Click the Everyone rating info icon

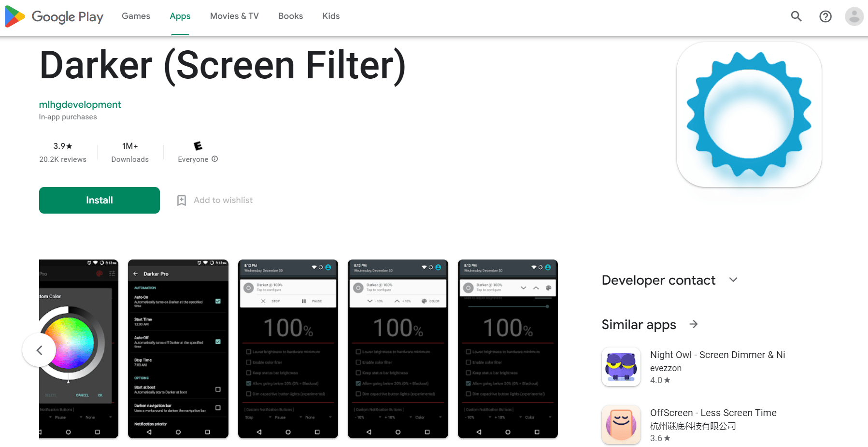click(215, 159)
